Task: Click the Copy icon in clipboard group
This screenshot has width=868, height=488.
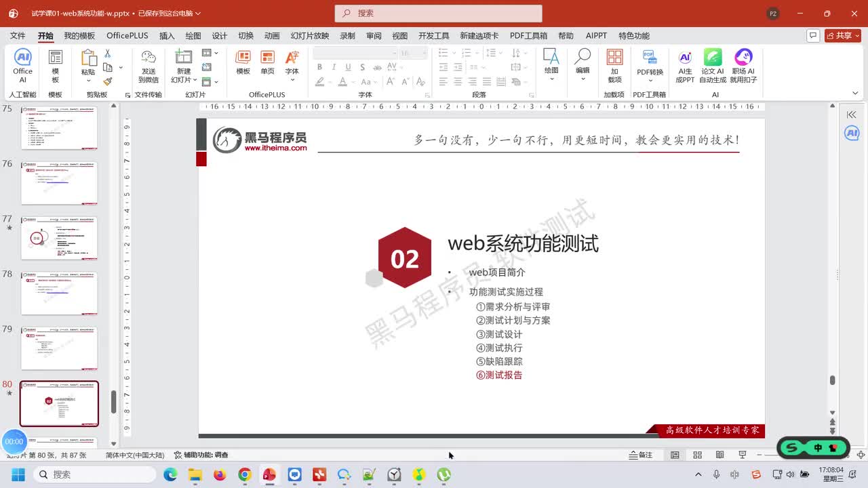Action: point(107,67)
